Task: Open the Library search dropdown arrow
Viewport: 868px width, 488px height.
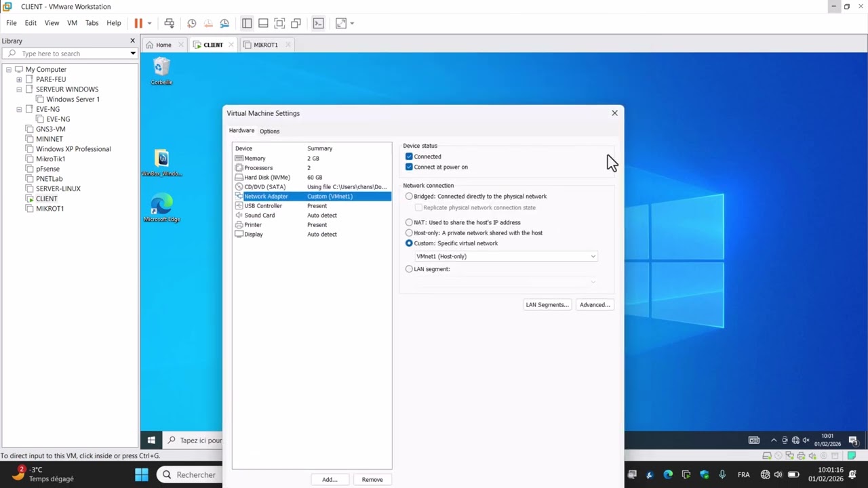Action: [x=133, y=54]
